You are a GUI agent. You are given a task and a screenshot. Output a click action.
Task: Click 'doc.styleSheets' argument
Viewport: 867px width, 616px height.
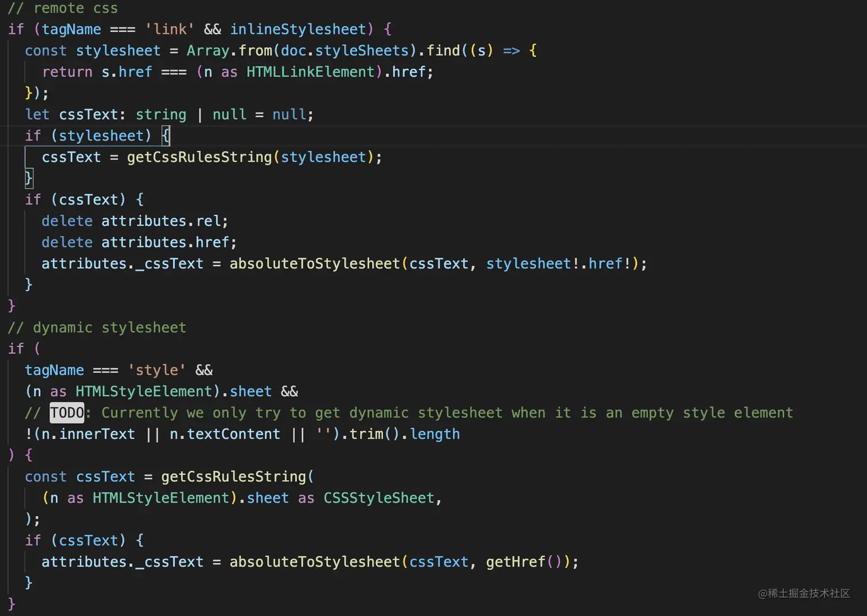[345, 50]
